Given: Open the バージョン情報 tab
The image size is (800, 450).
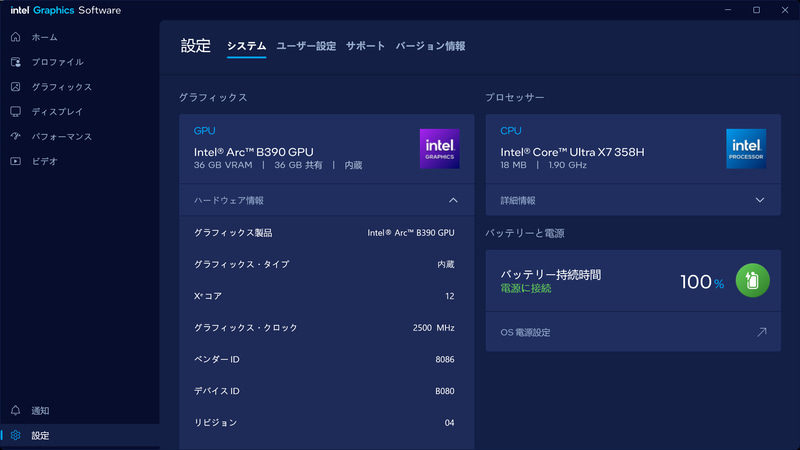Looking at the screenshot, I should pos(430,46).
